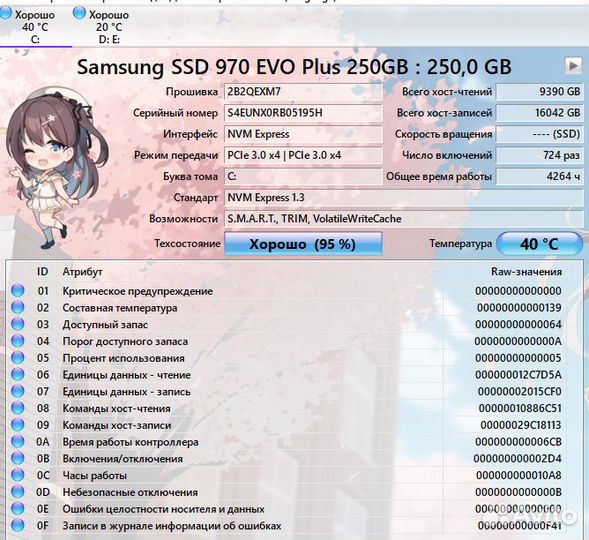Click status orb for attribute 06

tap(17, 374)
